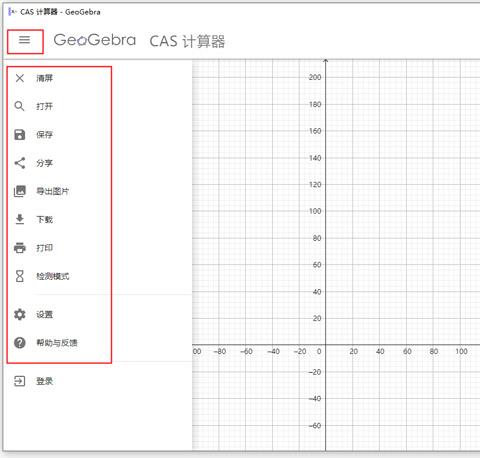This screenshot has height=458, width=480.
Task: Click the origin label 0
Action: 319,351
